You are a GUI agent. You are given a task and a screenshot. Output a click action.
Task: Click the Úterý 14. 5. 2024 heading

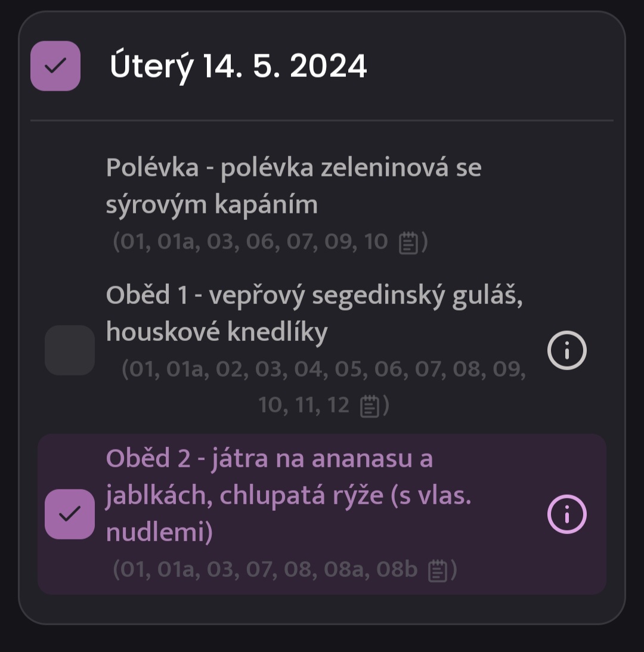click(x=239, y=67)
